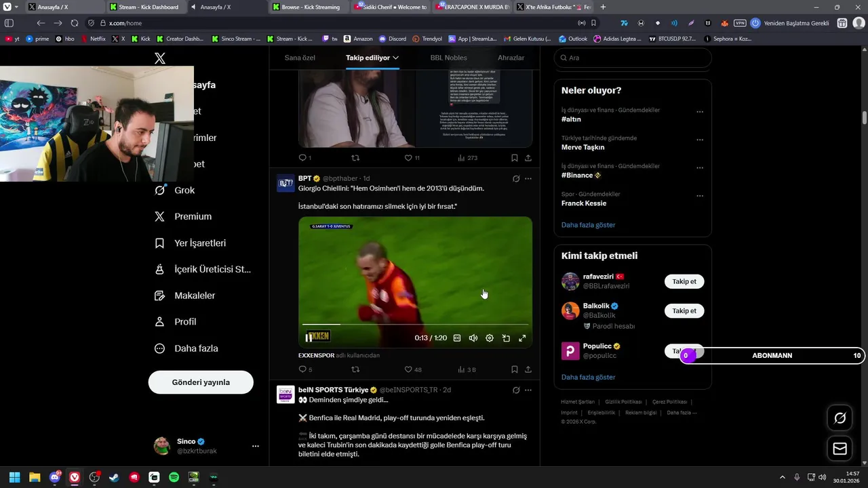Toggle captions on the video player

point(457,338)
